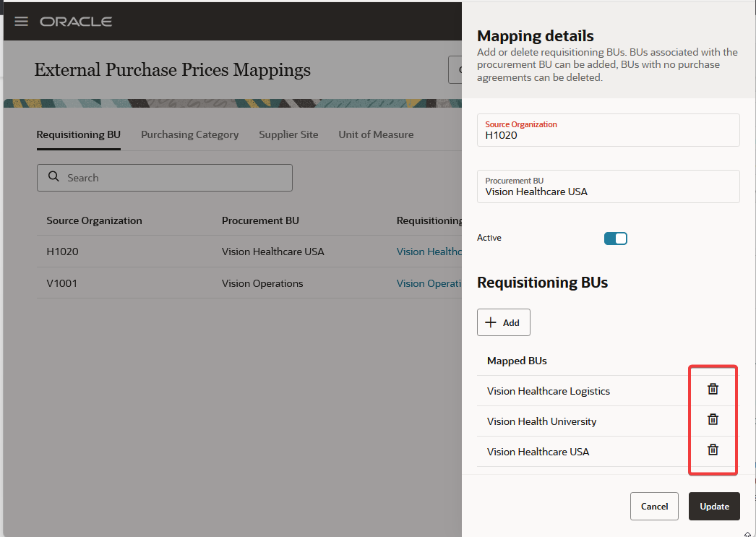Open the Purchasing Category tab
The width and height of the screenshot is (756, 537).
pyautogui.click(x=189, y=134)
